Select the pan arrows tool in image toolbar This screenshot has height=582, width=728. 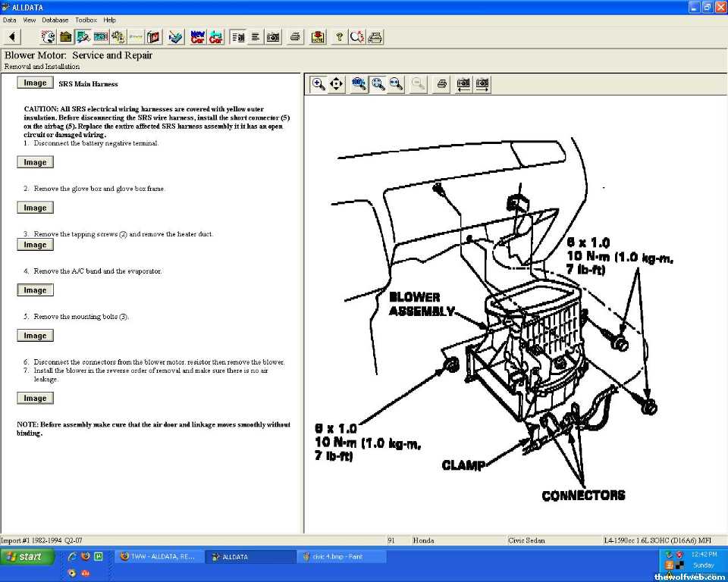[x=337, y=84]
